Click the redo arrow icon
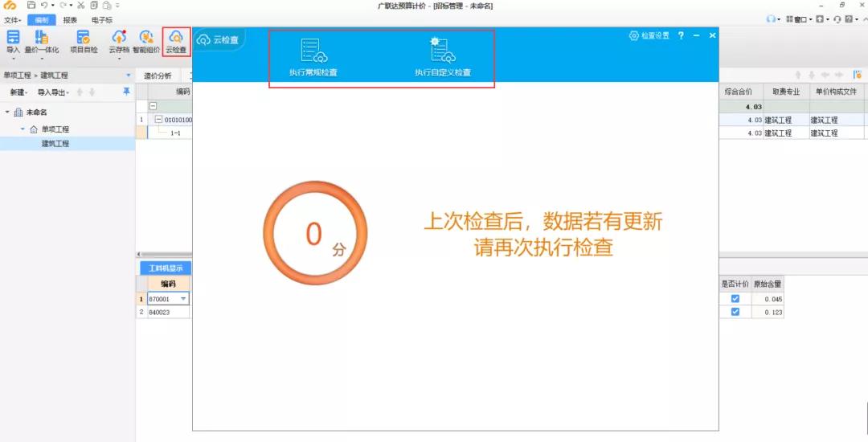The height and width of the screenshot is (442, 868). pyautogui.click(x=63, y=6)
